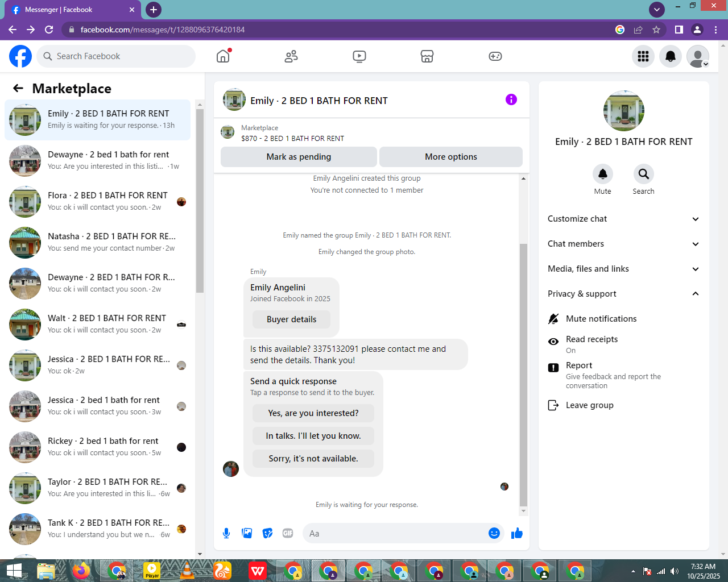728x582 pixels.
Task: Click Mark as pending button
Action: (299, 157)
